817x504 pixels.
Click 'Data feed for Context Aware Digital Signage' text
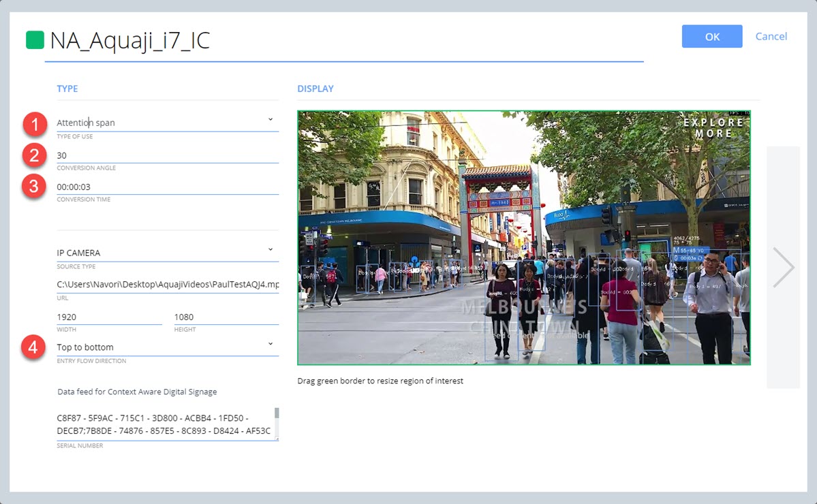coord(137,392)
